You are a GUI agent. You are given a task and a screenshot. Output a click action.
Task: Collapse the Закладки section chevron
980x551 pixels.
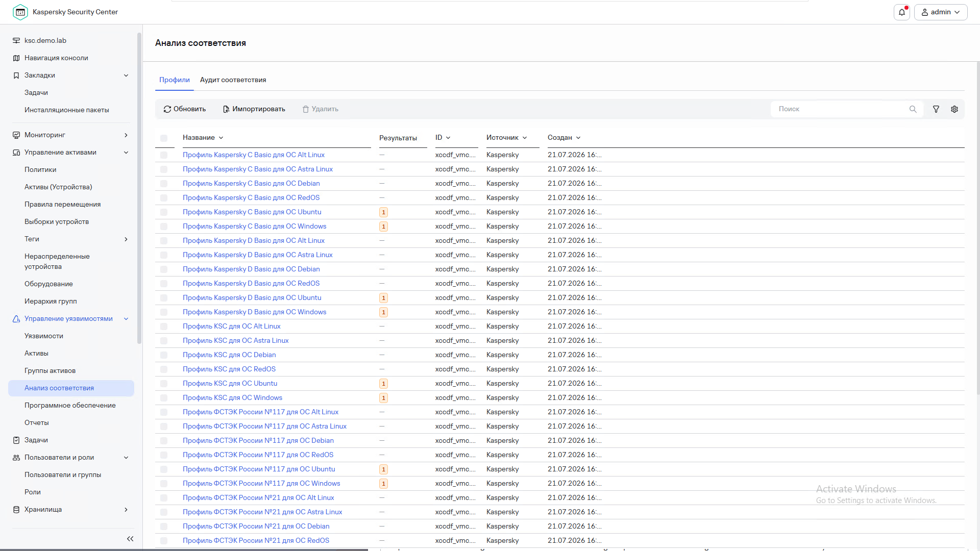tap(126, 76)
